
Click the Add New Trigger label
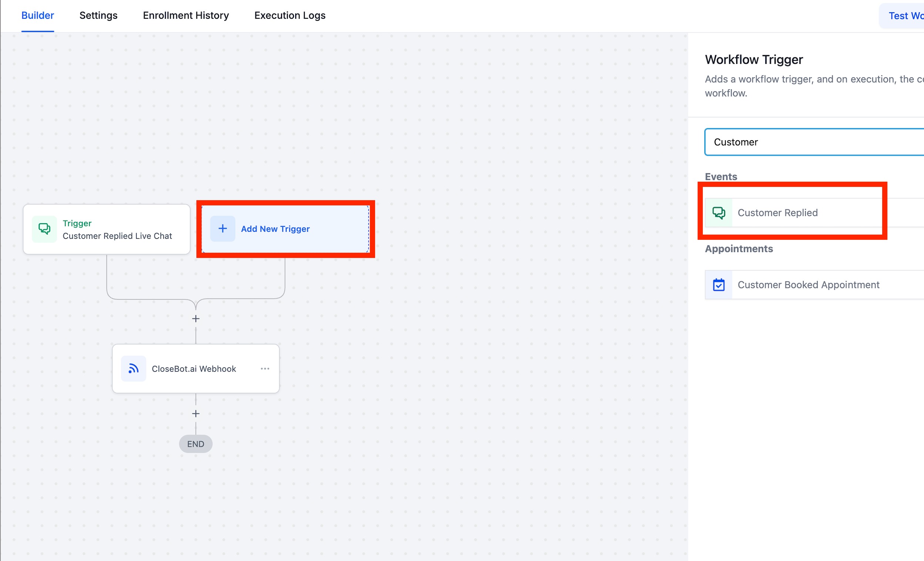pos(275,229)
